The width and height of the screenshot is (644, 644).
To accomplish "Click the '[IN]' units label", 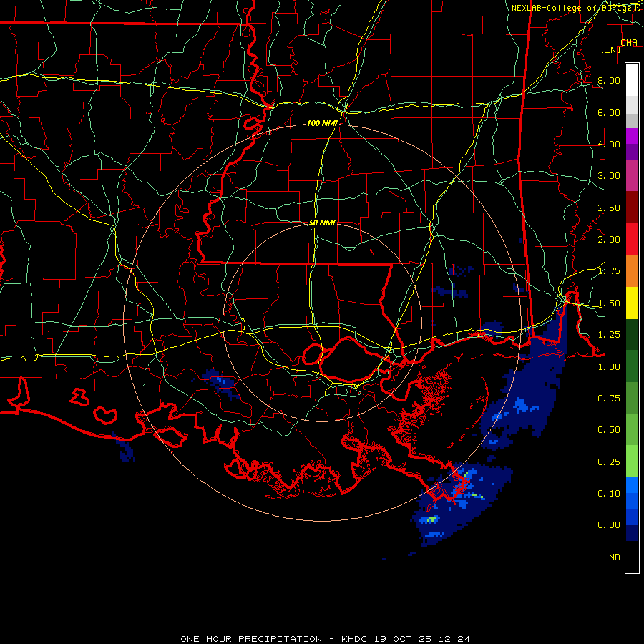I will (x=611, y=49).
